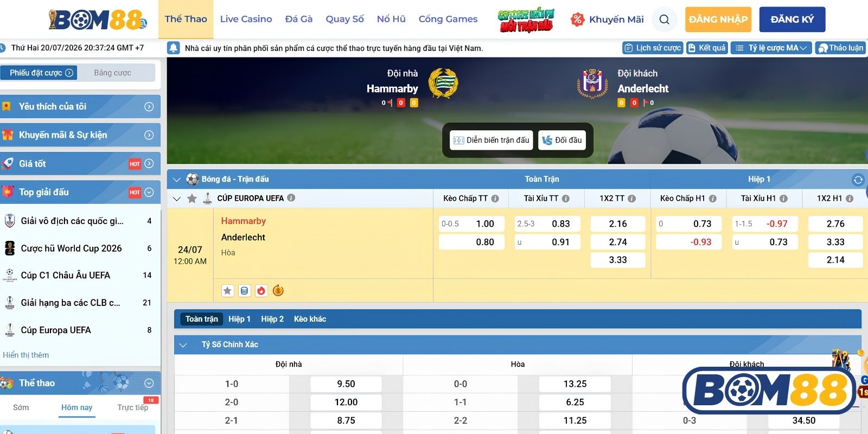Image resolution: width=868 pixels, height=434 pixels.
Task: Open Lịch sử cược bet history
Action: coord(653,48)
